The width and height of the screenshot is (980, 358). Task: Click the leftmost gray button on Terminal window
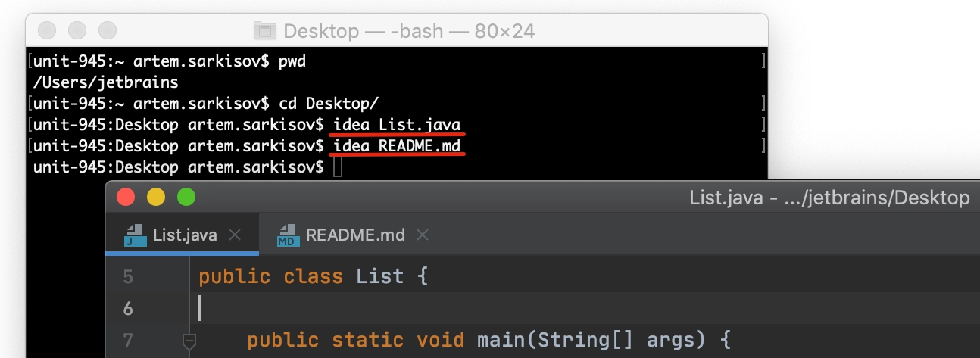pyautogui.click(x=47, y=30)
